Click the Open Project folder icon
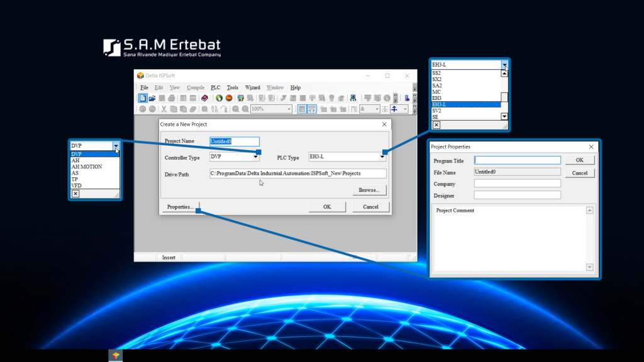 point(152,98)
